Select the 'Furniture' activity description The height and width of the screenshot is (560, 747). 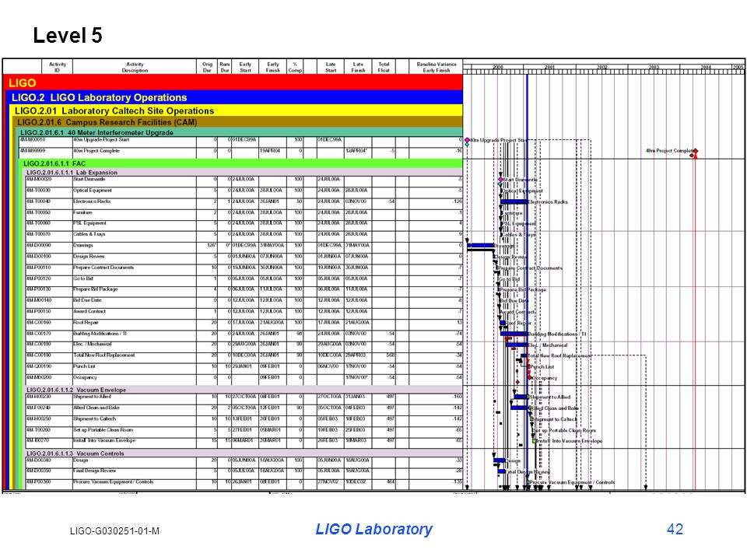[83, 212]
